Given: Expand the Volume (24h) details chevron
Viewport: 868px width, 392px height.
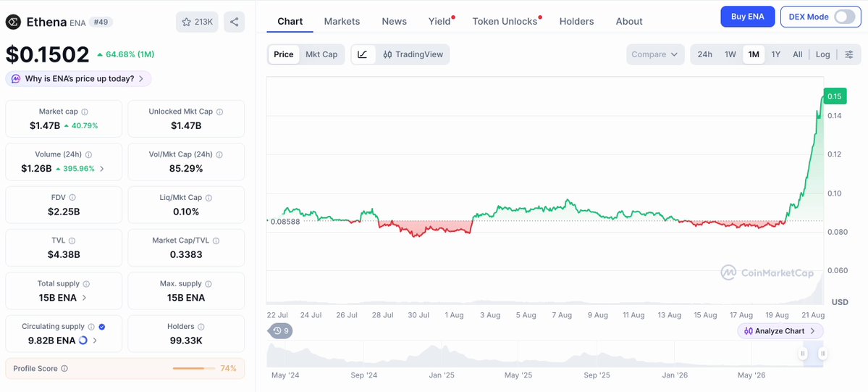Looking at the screenshot, I should click(x=101, y=169).
